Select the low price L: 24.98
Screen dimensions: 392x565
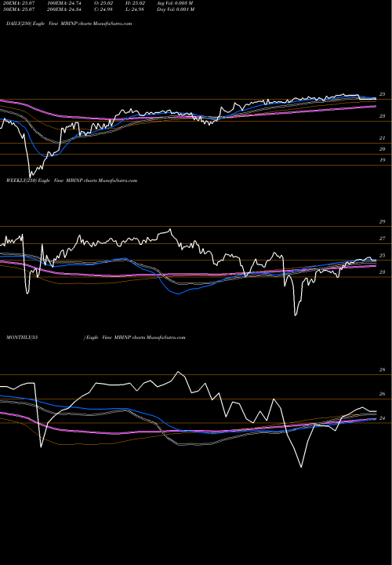[134, 9]
